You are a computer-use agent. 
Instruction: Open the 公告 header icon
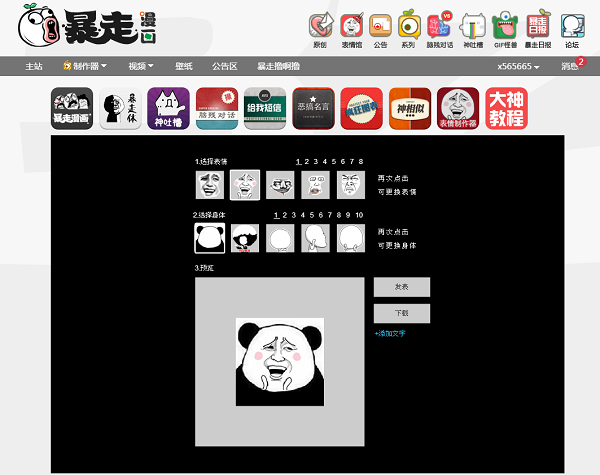[380, 31]
